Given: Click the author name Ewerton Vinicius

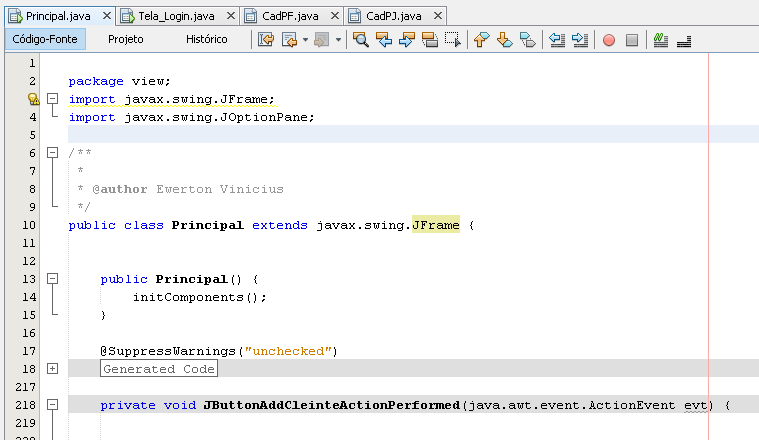Looking at the screenshot, I should coord(220,189).
